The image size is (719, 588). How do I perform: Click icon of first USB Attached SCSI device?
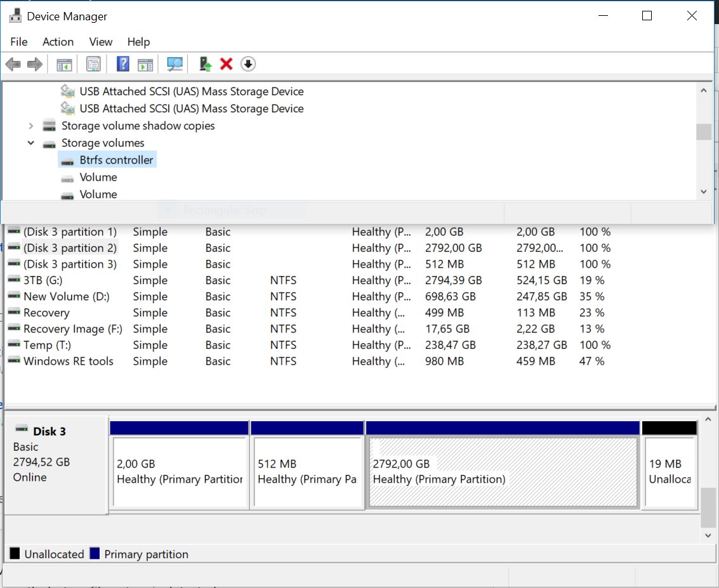(68, 91)
